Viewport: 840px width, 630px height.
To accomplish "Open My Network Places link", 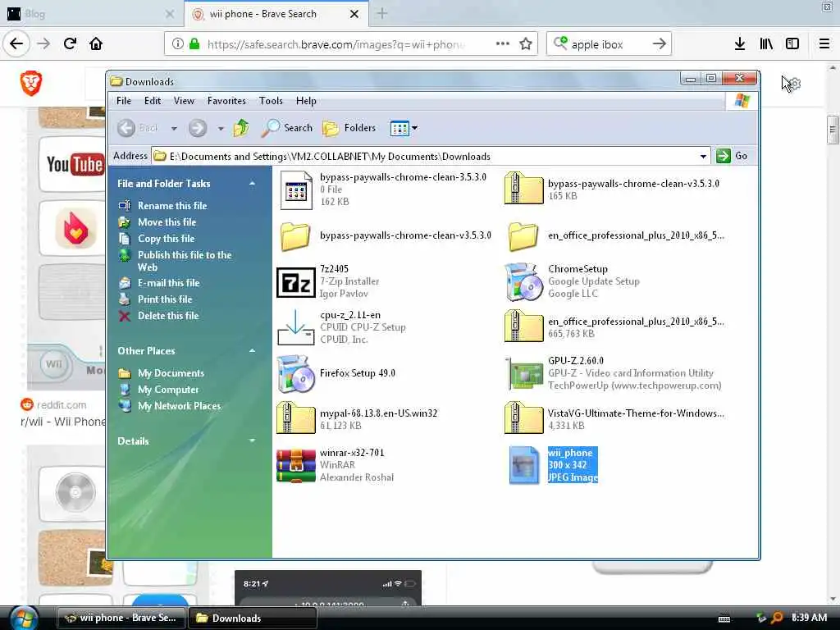I will tap(179, 406).
